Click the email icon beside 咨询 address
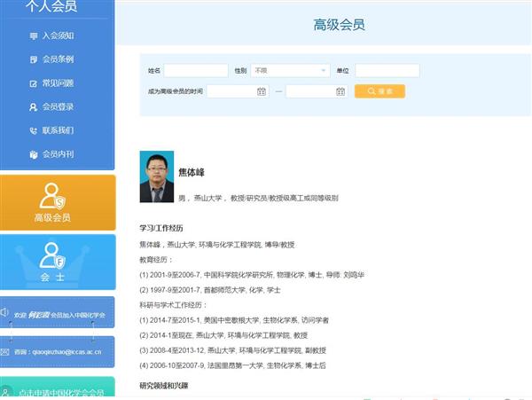Screen dimensions: 532x400 [8, 352]
